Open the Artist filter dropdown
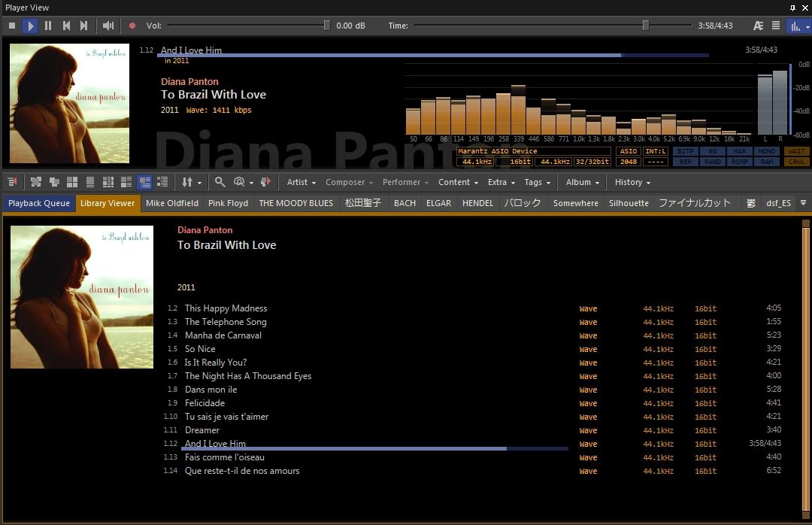Screen dimensions: 812x525 click(x=301, y=183)
